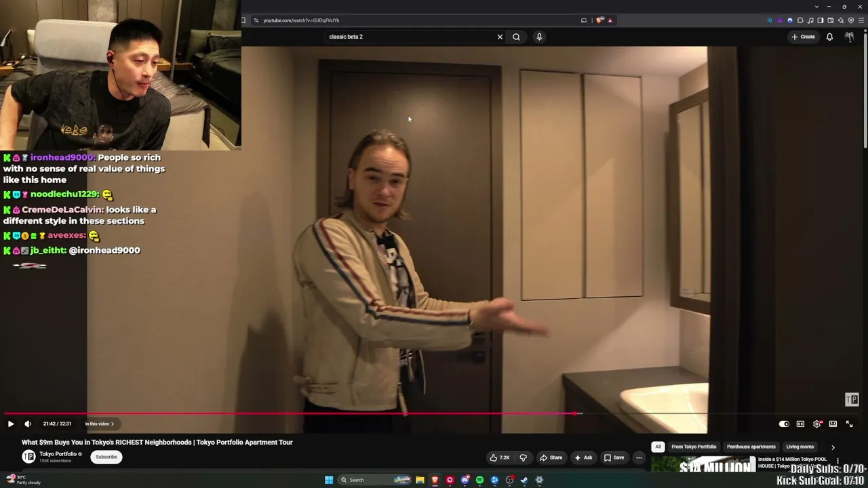Select the From Tokyo Portfolio chip
The height and width of the screenshot is (488, 868).
tap(694, 447)
